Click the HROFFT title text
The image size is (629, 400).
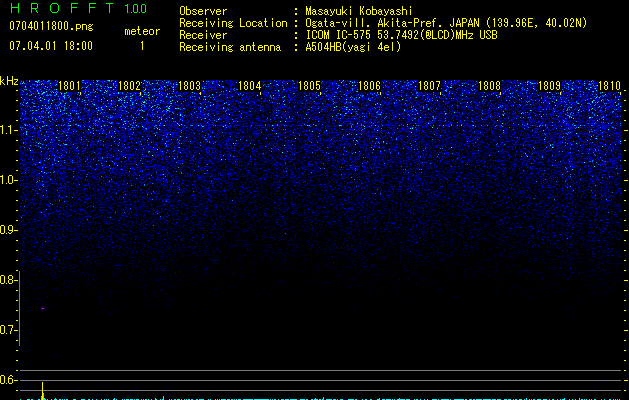click(x=62, y=8)
